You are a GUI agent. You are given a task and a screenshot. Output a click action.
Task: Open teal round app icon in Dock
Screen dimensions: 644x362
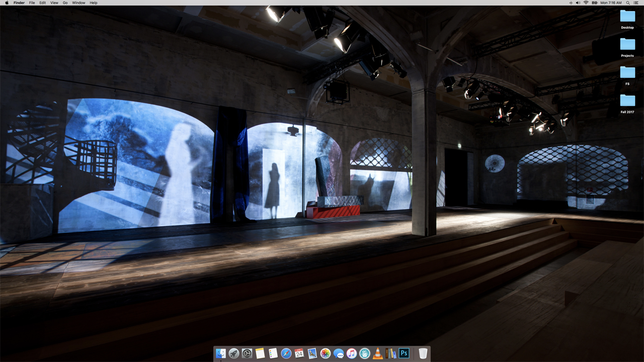point(364,353)
